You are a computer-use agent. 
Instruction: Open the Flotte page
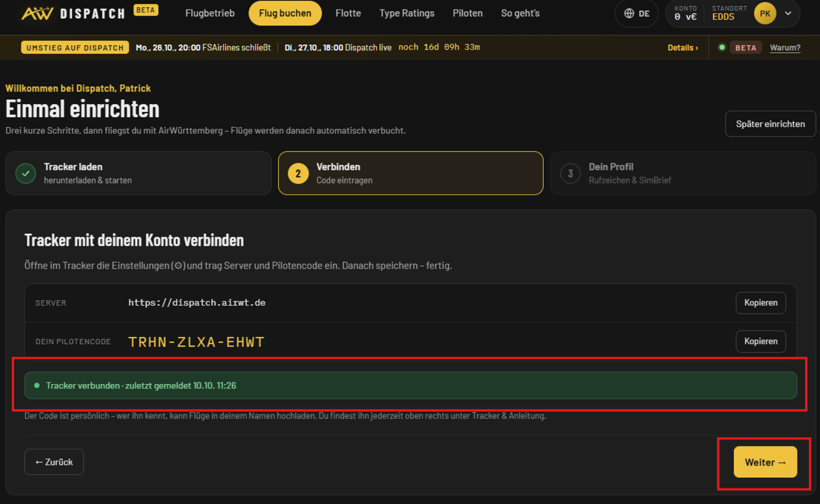(x=348, y=13)
